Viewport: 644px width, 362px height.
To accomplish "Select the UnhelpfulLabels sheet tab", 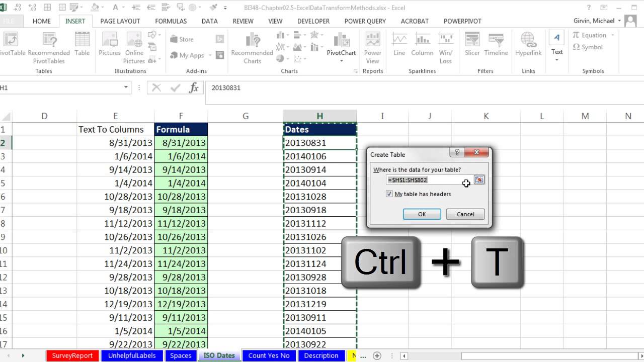I will tap(132, 355).
